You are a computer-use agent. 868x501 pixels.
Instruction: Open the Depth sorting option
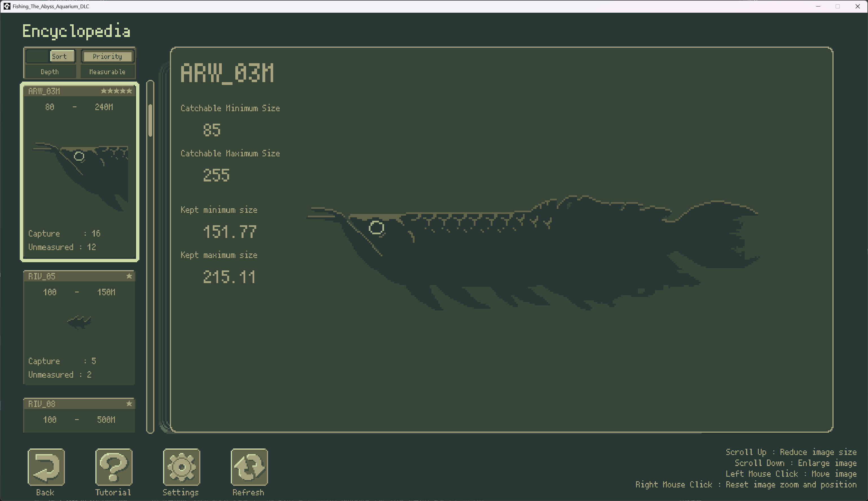click(x=50, y=72)
